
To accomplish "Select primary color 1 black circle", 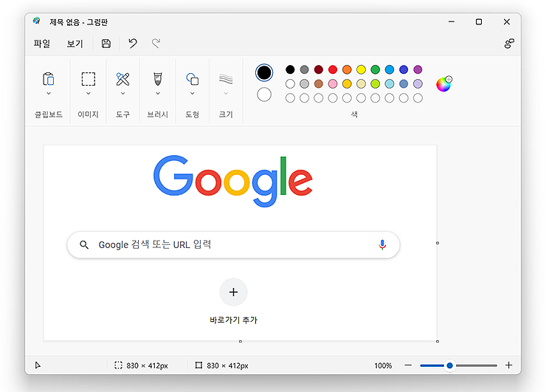I will click(x=264, y=72).
